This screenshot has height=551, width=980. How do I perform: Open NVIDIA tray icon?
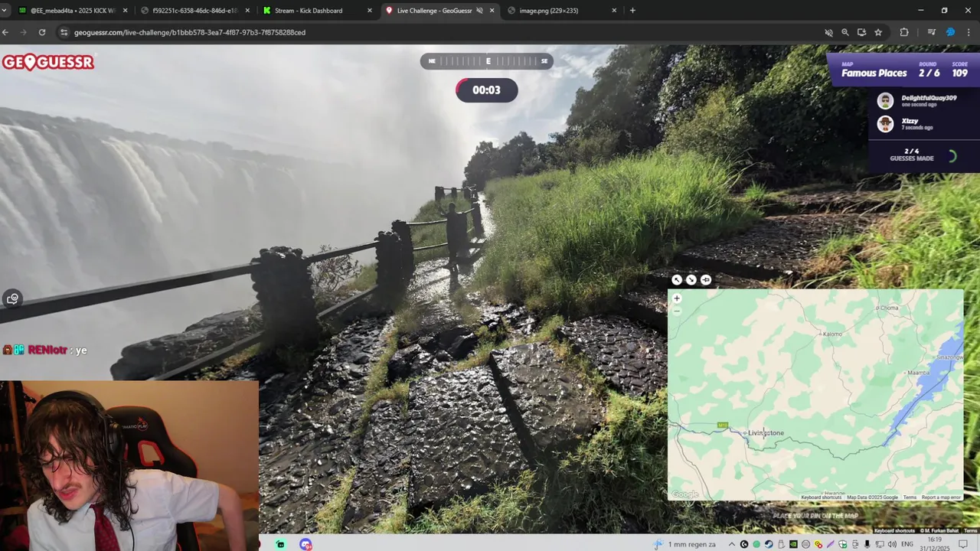pyautogui.click(x=793, y=544)
